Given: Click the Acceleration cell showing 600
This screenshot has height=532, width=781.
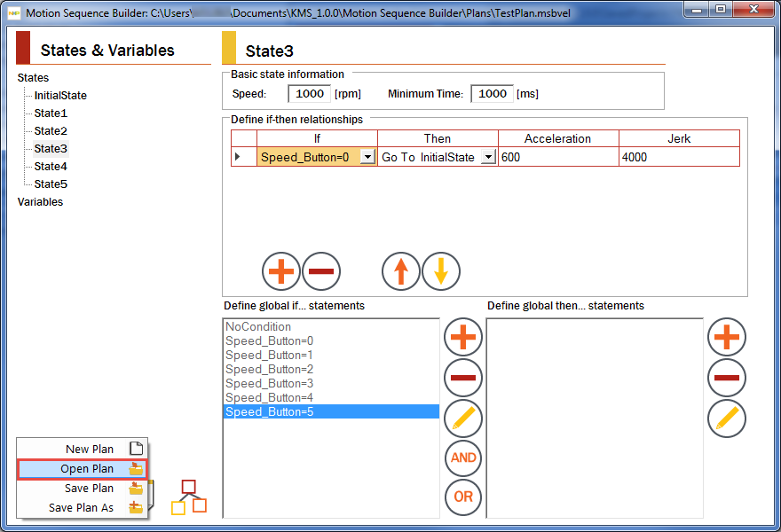Looking at the screenshot, I should pos(558,157).
